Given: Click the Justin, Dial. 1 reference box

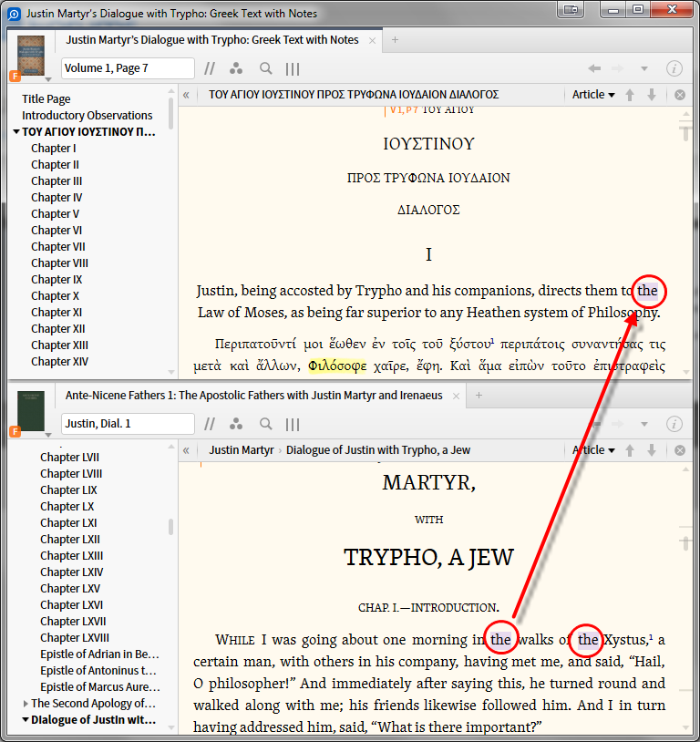Looking at the screenshot, I should pyautogui.click(x=128, y=424).
